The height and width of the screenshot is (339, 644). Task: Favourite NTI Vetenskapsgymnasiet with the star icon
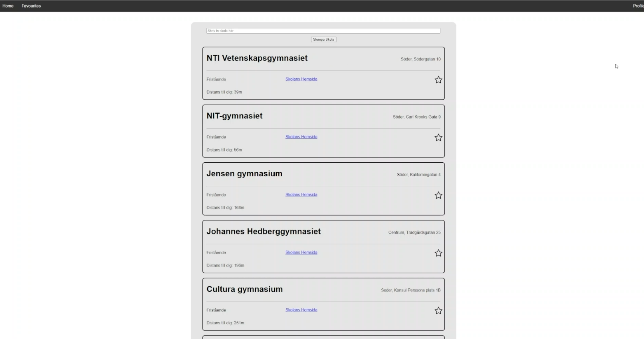pos(438,80)
